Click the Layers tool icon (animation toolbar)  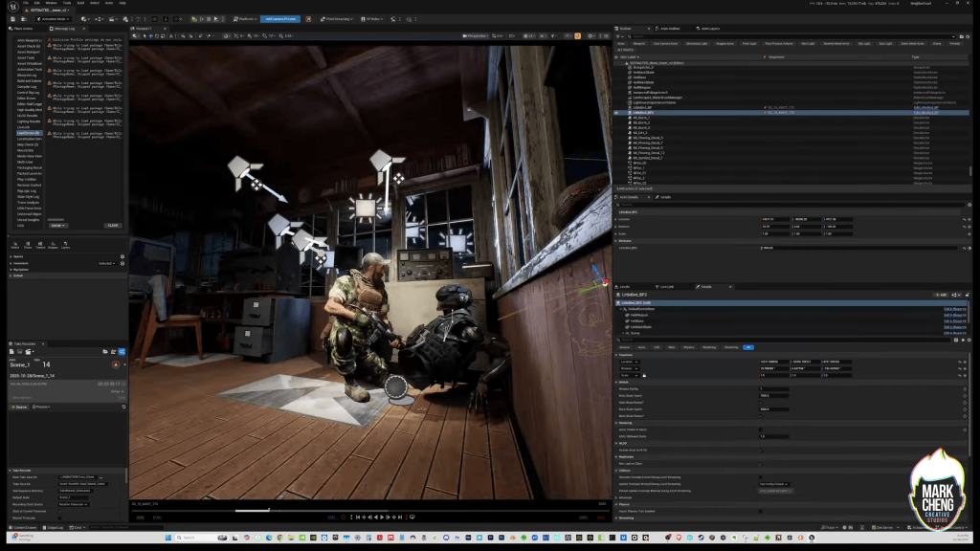click(66, 245)
